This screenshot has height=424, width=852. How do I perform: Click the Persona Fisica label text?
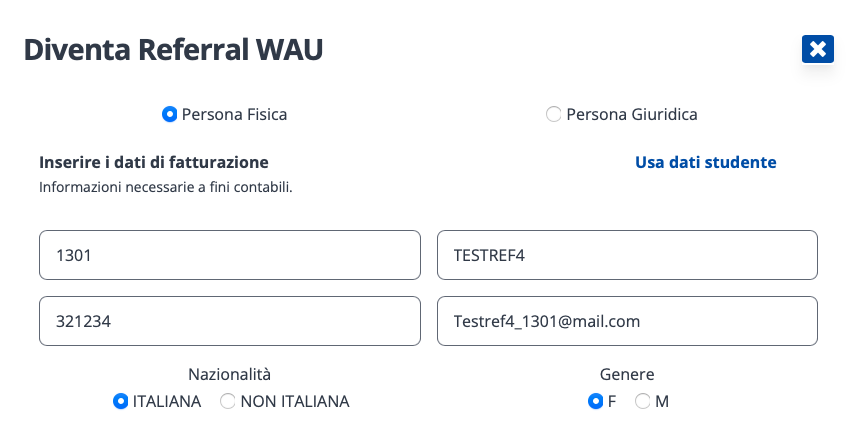[234, 115]
